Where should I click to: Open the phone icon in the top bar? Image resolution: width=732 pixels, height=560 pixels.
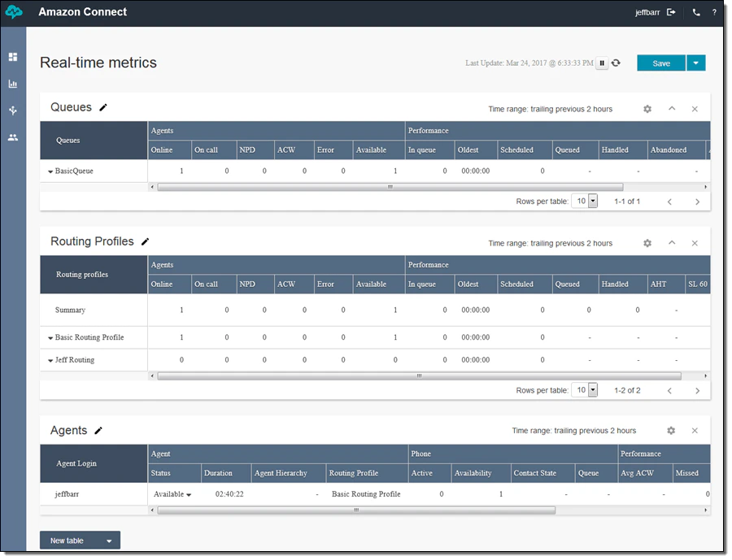[x=695, y=11]
